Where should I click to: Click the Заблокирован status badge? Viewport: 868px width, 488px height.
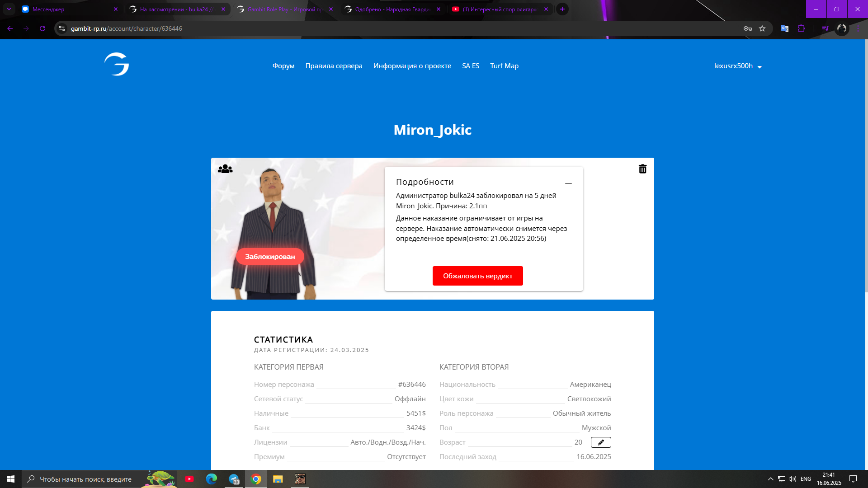tap(270, 257)
